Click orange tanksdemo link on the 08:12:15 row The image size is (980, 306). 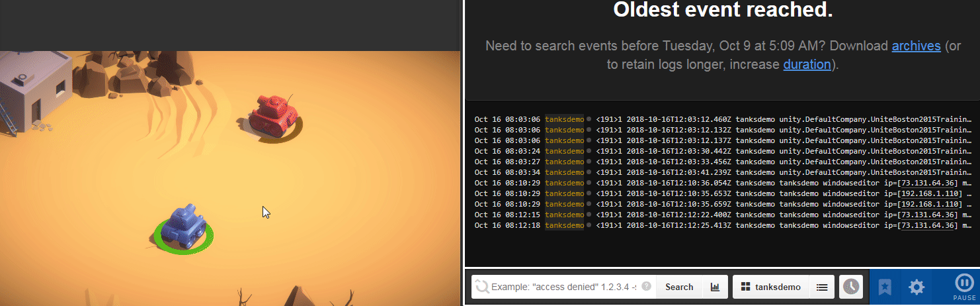[x=564, y=215]
